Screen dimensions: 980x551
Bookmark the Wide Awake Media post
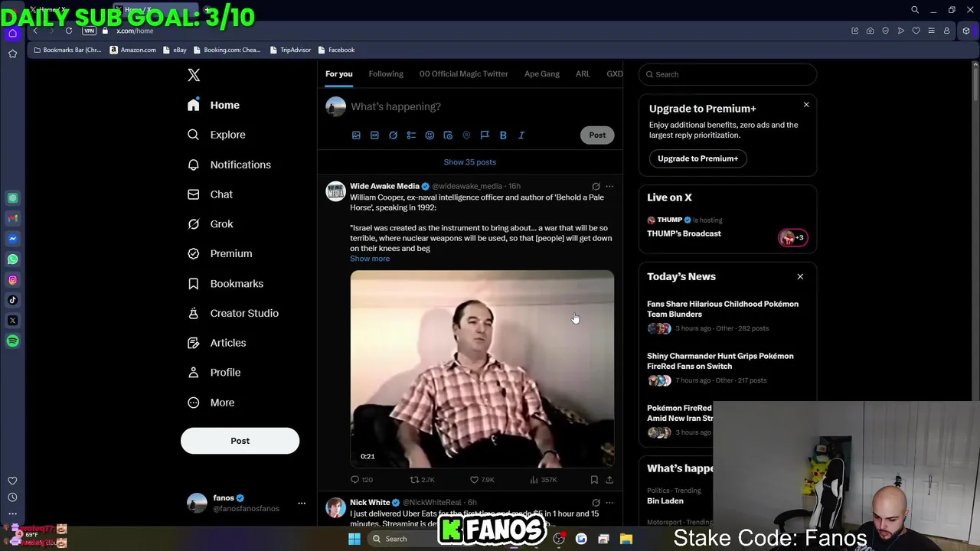pyautogui.click(x=594, y=480)
